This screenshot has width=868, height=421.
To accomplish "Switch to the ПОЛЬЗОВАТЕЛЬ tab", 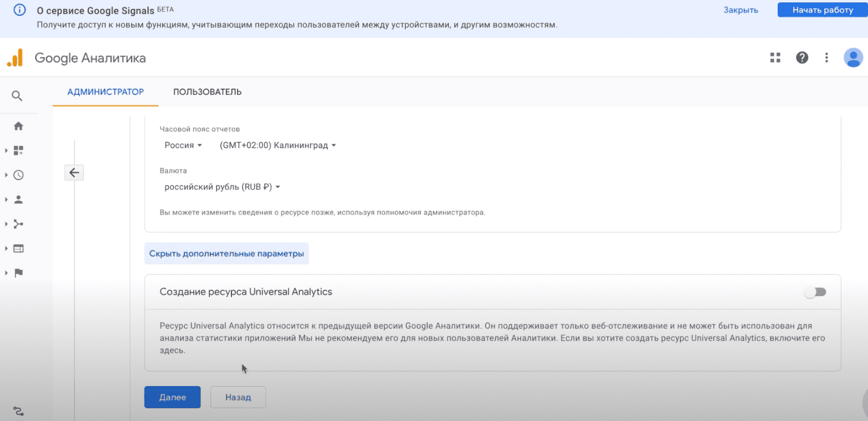I will tap(207, 92).
